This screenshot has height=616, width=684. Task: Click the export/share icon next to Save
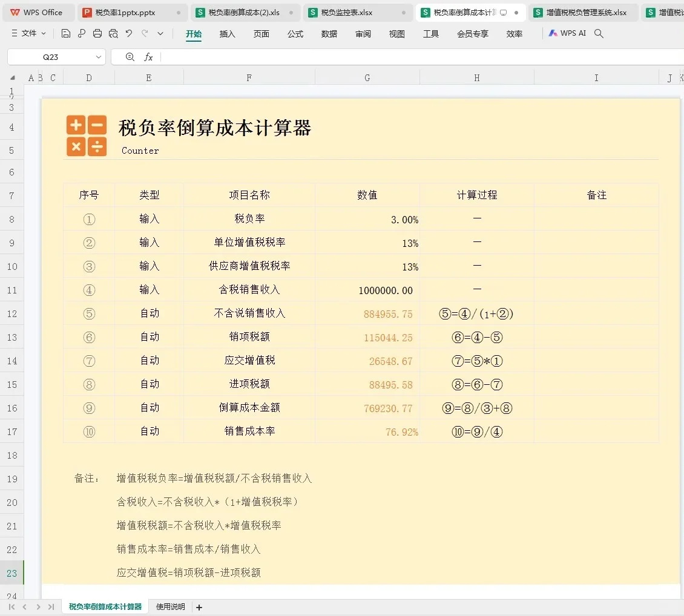tap(82, 33)
